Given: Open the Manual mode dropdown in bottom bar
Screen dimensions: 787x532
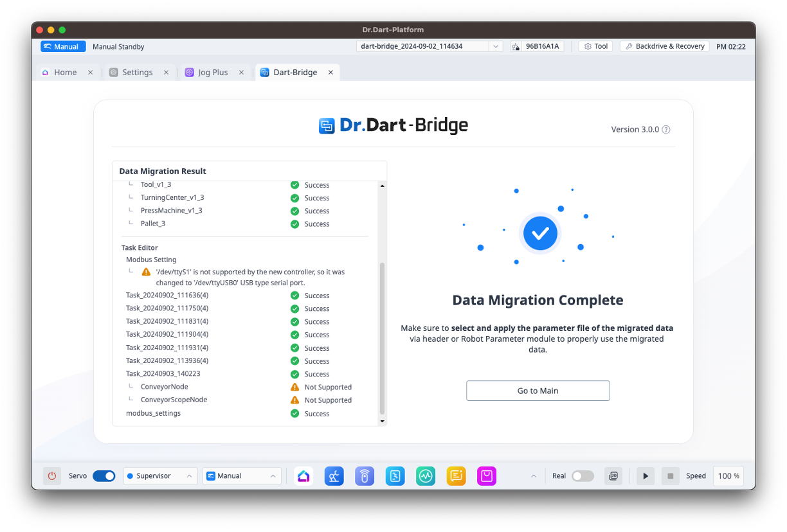Looking at the screenshot, I should click(242, 476).
